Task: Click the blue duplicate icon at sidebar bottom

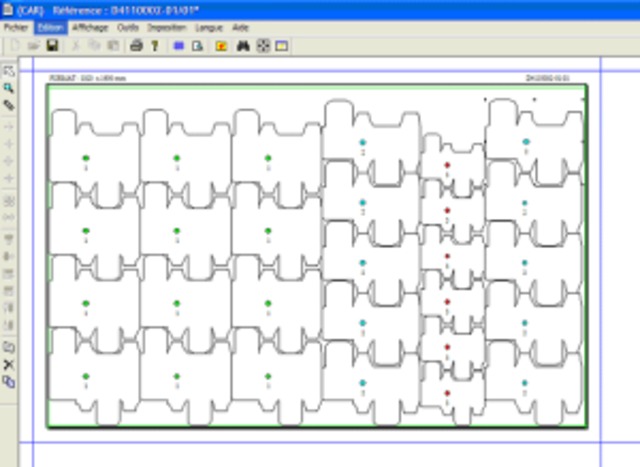Action: [x=9, y=382]
